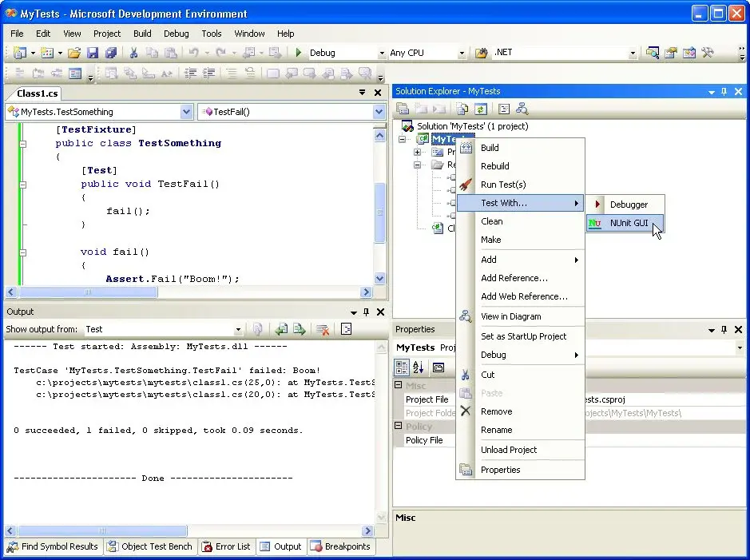Click Alphabetical sort icon in Properties panel
Screen dimensions: 750x560
419,367
